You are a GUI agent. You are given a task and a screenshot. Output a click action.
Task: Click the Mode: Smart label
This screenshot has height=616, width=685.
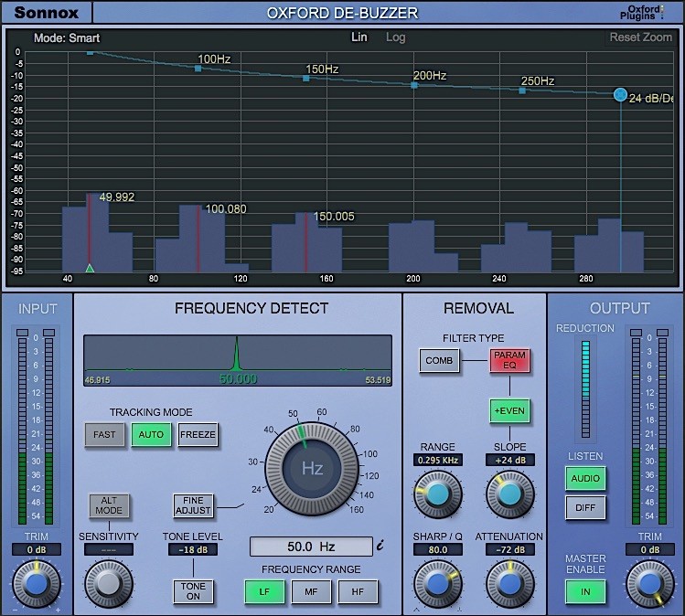(67, 38)
